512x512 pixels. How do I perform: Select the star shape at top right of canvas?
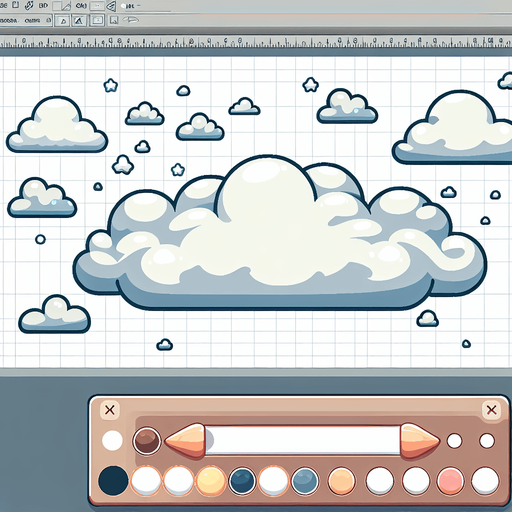[310, 85]
